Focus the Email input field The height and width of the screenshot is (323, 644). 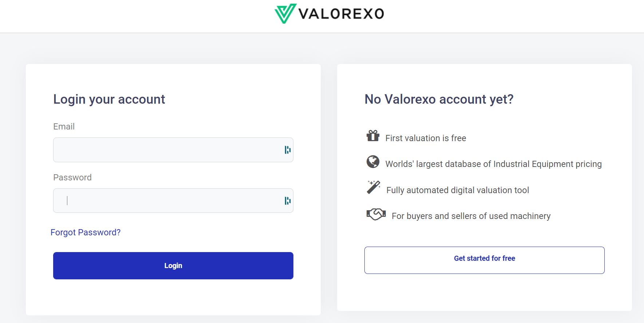coord(167,150)
